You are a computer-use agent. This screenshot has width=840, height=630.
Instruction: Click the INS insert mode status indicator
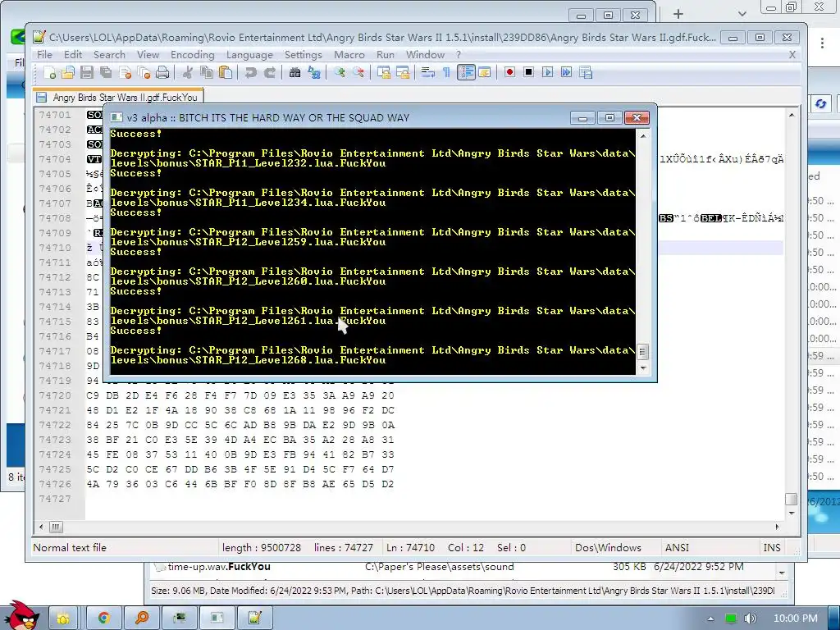pos(771,547)
